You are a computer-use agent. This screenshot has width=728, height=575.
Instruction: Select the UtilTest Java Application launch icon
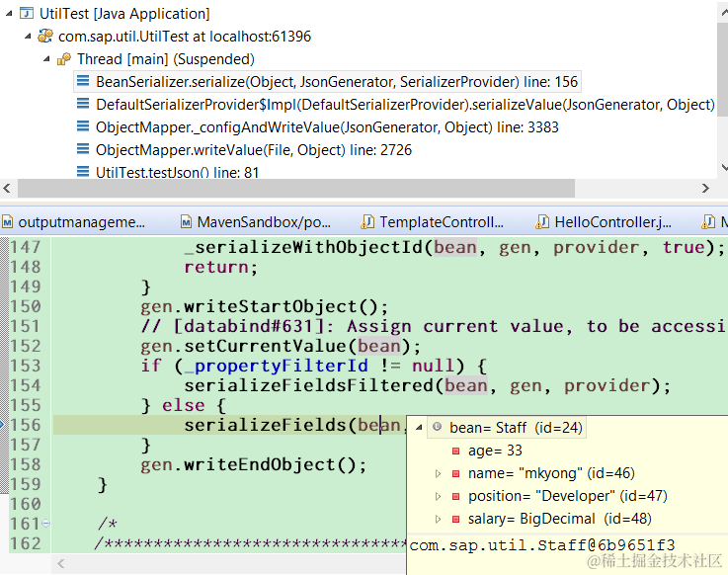coord(27,13)
